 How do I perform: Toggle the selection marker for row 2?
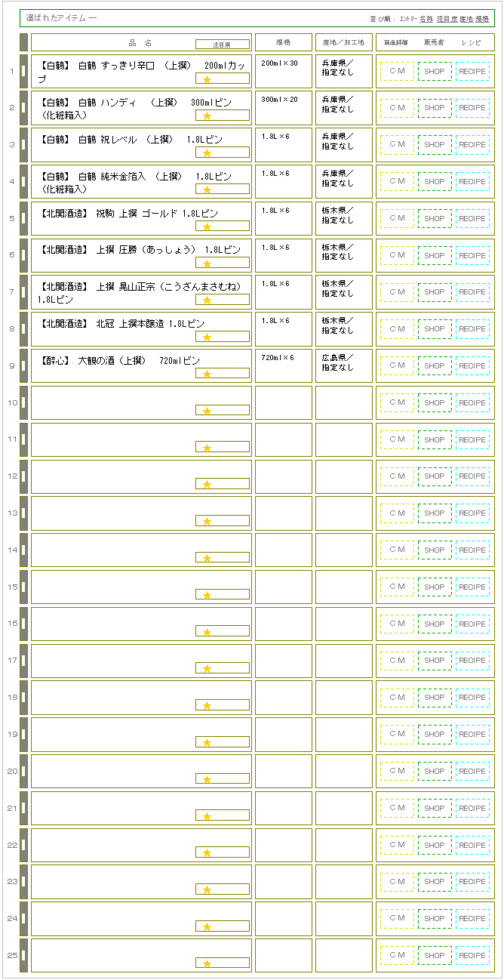23,108
